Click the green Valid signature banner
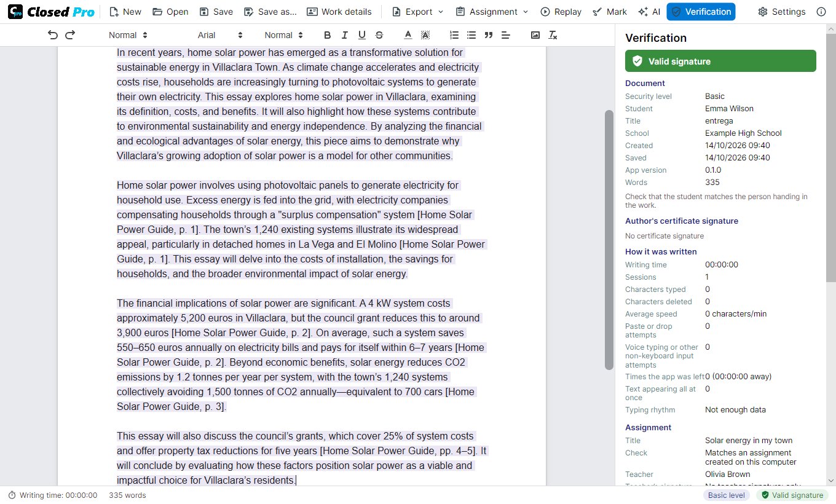 point(720,61)
